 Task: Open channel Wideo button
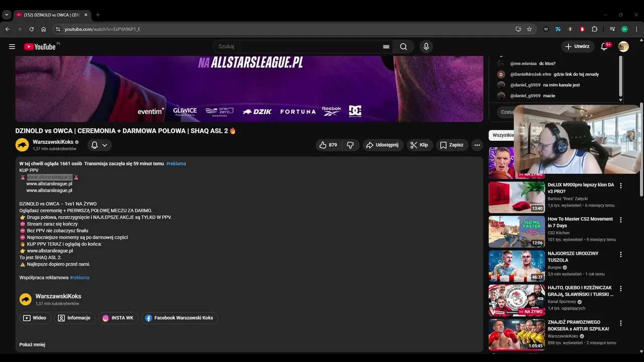click(x=34, y=318)
